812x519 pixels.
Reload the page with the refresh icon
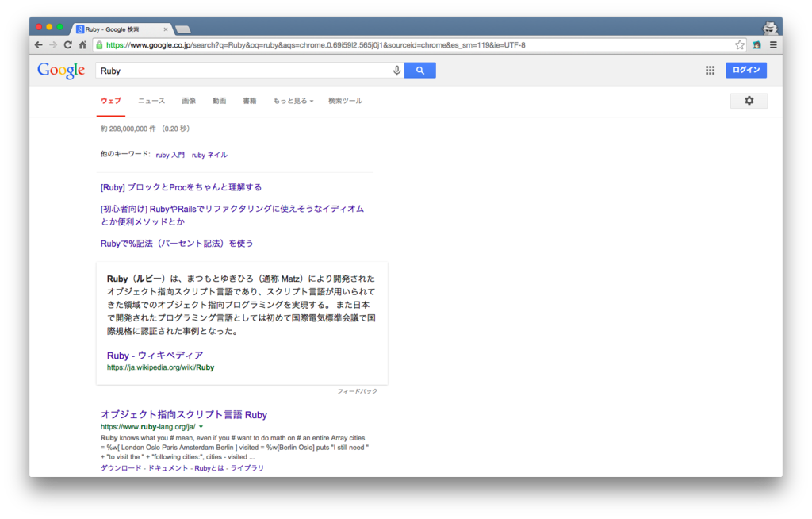click(x=68, y=45)
